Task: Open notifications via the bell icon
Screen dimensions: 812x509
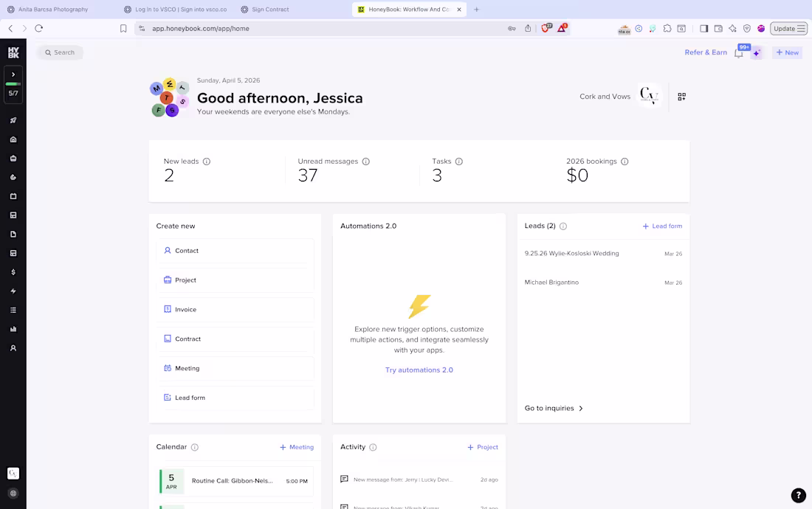Action: pyautogui.click(x=739, y=53)
